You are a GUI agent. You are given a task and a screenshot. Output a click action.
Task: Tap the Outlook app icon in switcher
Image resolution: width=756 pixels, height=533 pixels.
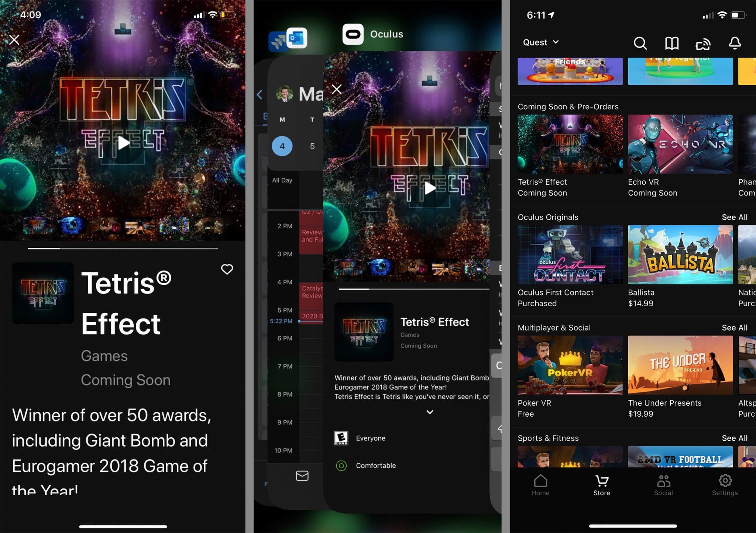297,38
